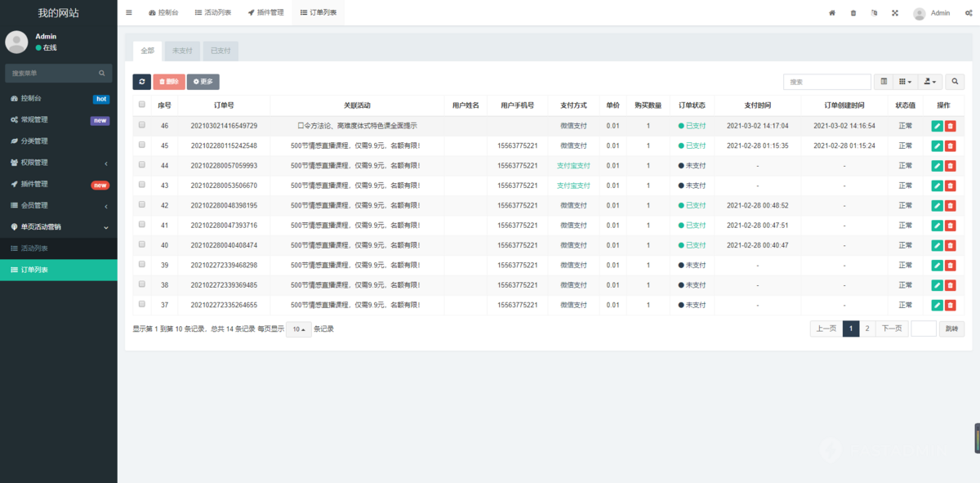The width and height of the screenshot is (980, 483).
Task: Open the advanced search magnifier button
Action: (955, 82)
